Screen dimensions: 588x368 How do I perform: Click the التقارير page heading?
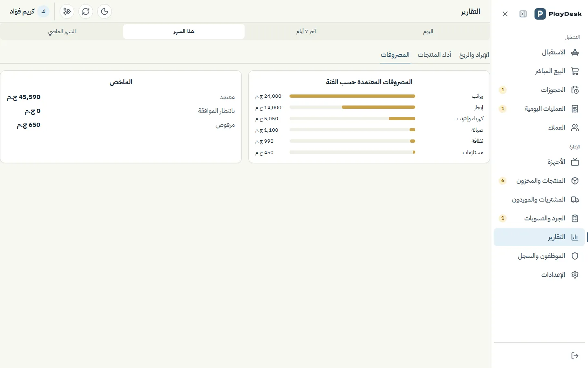[470, 11]
